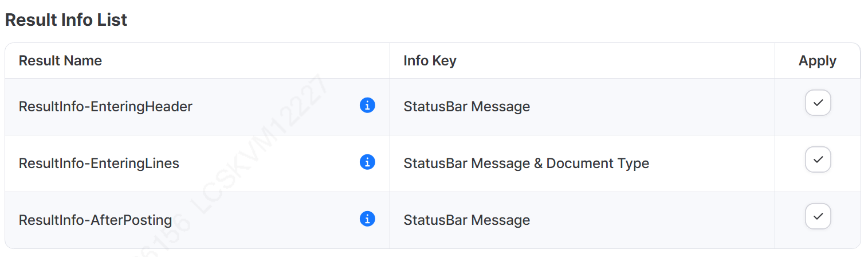This screenshot has height=257, width=868.
Task: Show details icon for ResultInfo-AfterPosting
Action: (x=367, y=219)
